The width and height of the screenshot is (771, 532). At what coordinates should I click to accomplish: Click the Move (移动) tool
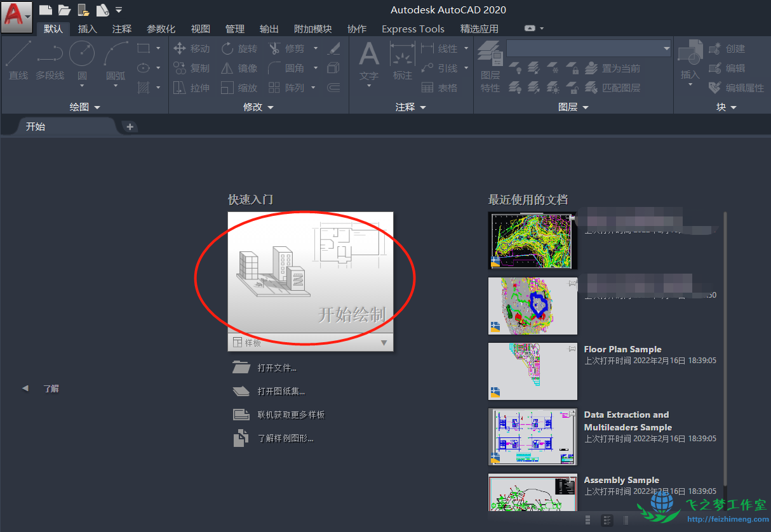pyautogui.click(x=191, y=48)
